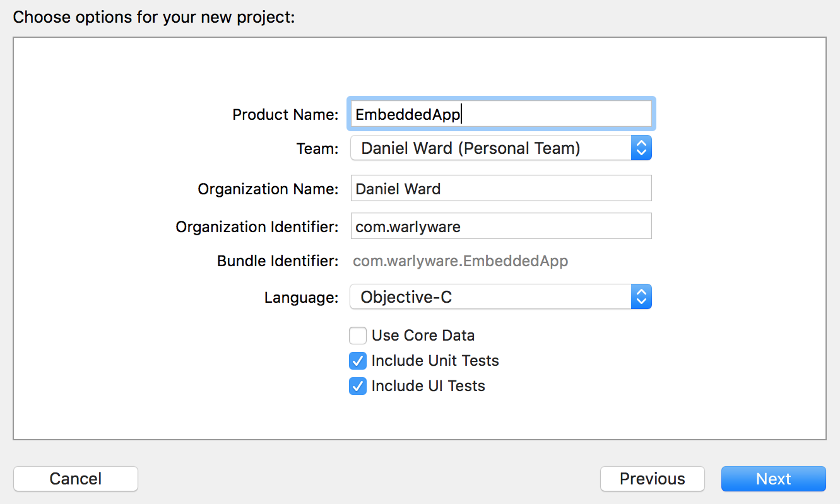
Task: Proceed by clicking the Next button
Action: [x=773, y=479]
